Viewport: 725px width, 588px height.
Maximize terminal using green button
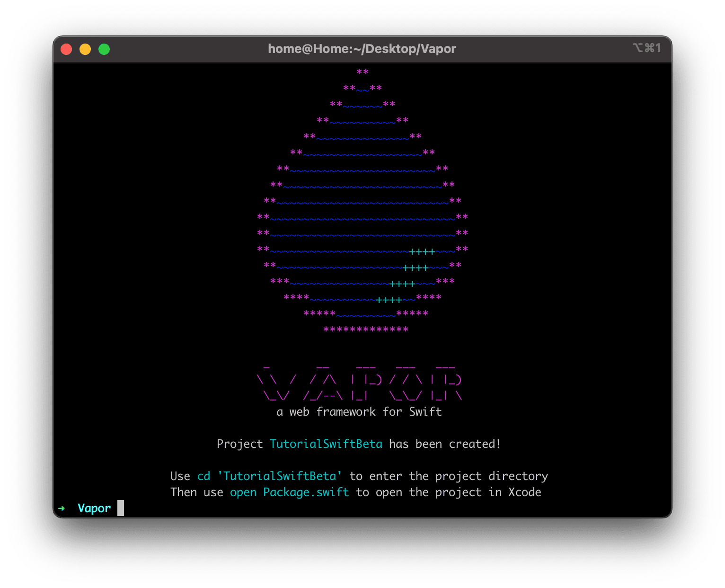[104, 49]
